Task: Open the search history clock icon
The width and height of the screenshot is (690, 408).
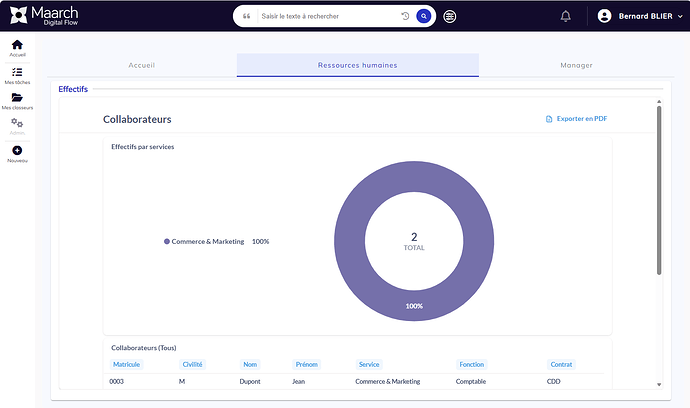Action: [x=405, y=16]
